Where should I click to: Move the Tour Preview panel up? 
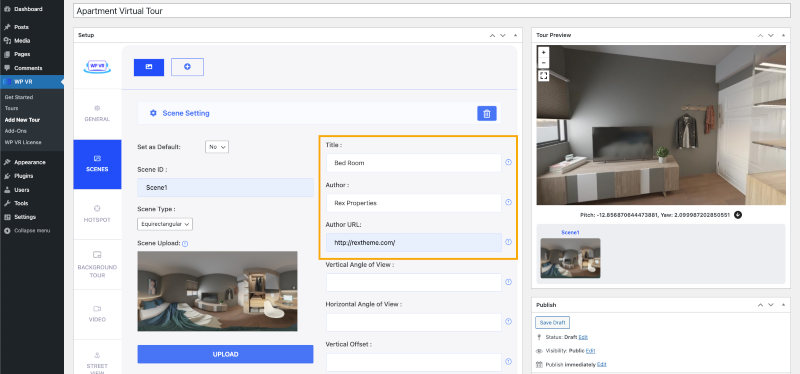point(761,35)
